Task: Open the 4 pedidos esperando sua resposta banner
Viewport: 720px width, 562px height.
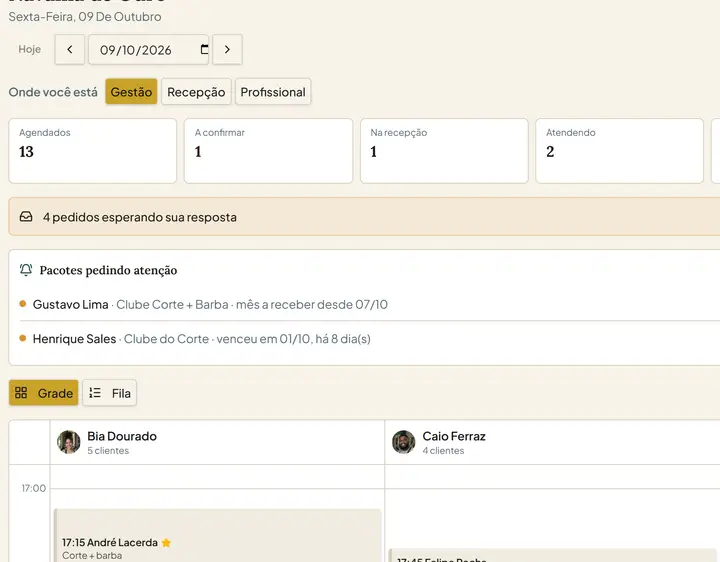Action: (x=364, y=217)
